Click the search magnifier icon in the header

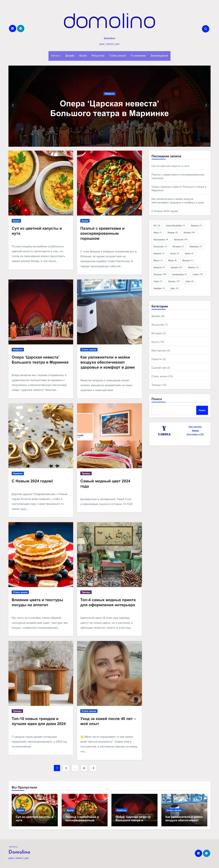(x=206, y=29)
